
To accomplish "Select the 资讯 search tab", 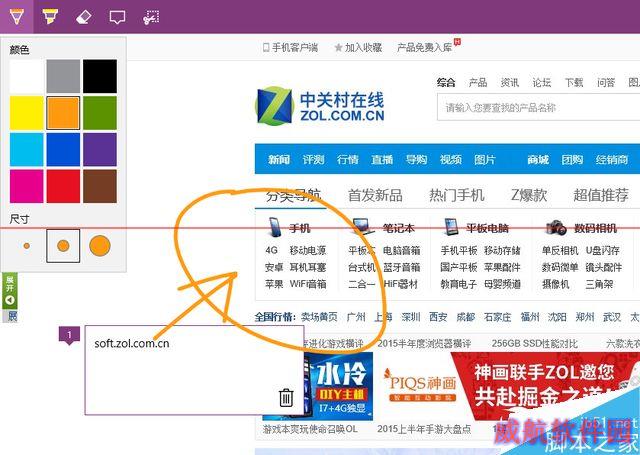I will pyautogui.click(x=510, y=82).
